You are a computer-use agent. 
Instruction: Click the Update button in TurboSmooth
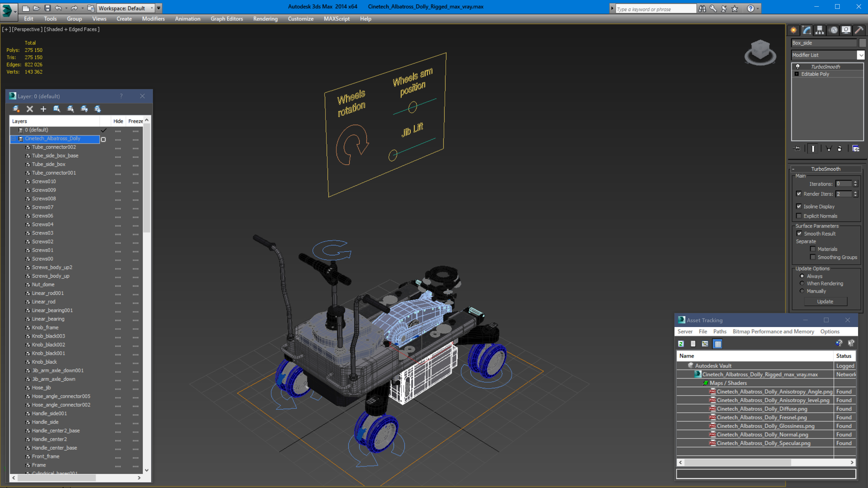click(825, 301)
